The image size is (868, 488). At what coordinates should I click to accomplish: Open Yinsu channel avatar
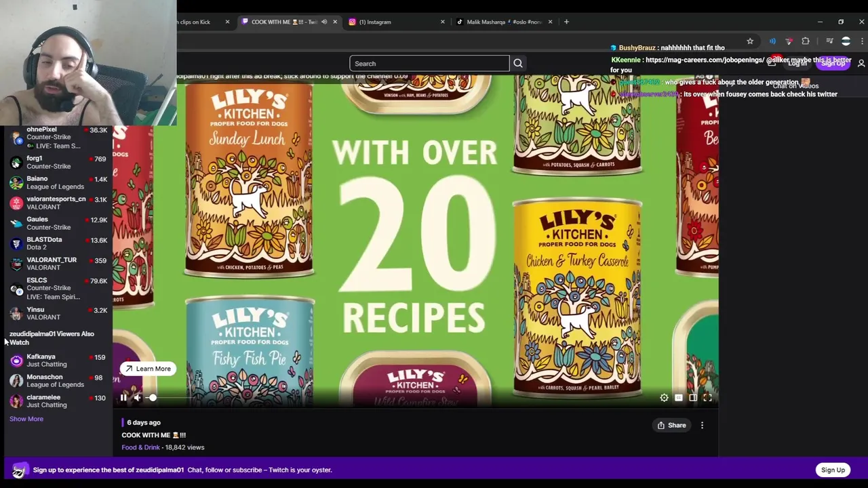(16, 314)
